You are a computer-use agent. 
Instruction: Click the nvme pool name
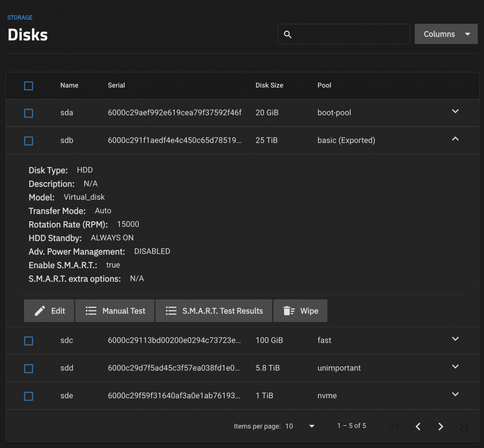coord(327,396)
